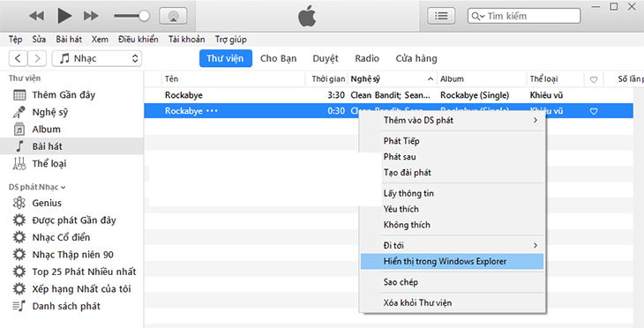Click the Tìm kiếm search field

pyautogui.click(x=524, y=16)
